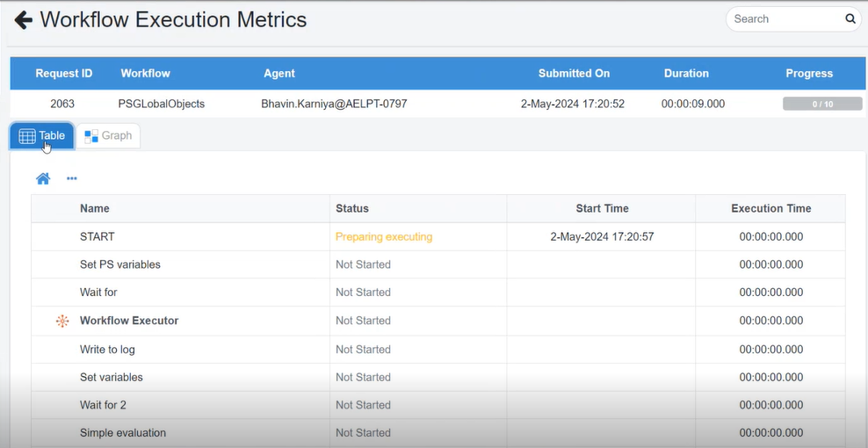Click the Name column header
The width and height of the screenshot is (868, 448).
pyautogui.click(x=95, y=209)
